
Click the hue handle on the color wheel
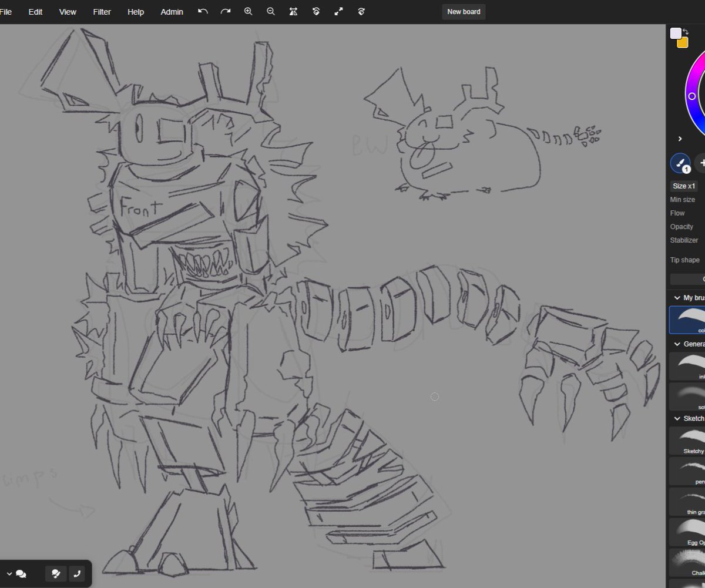tap(691, 96)
